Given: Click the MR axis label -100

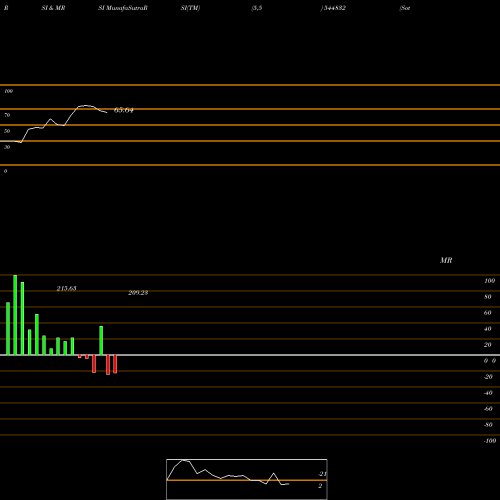Looking at the screenshot, I should coord(490,441).
